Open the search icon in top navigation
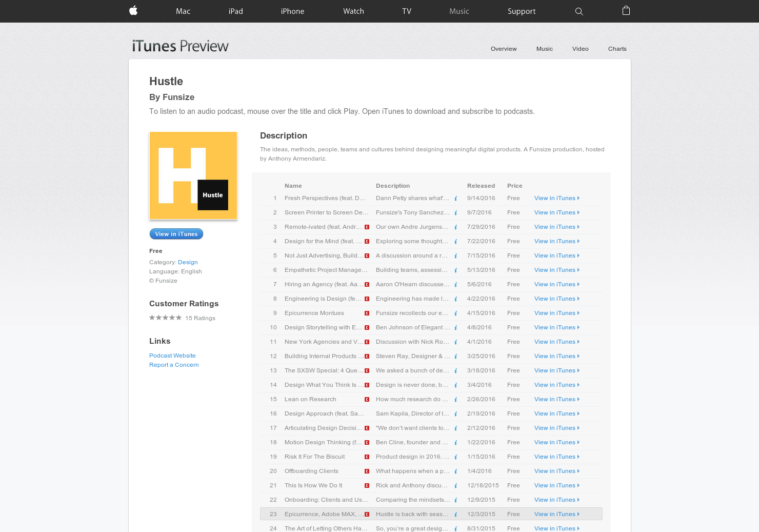 579,11
